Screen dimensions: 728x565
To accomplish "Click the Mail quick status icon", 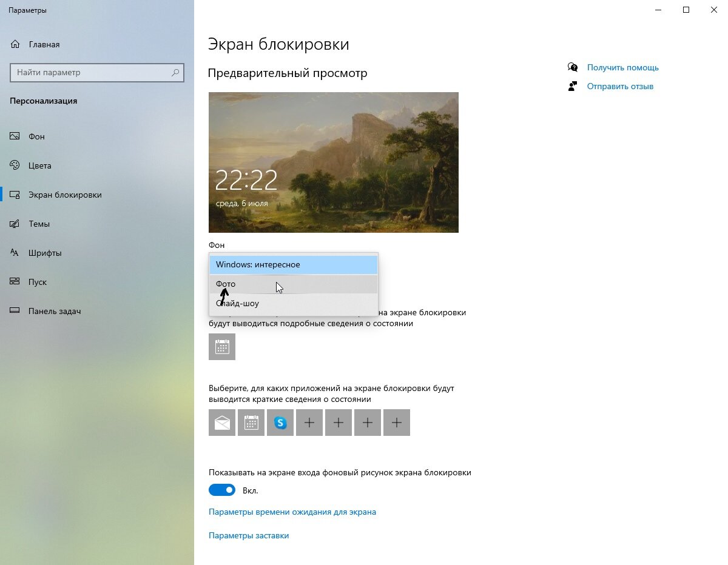I will click(x=222, y=423).
